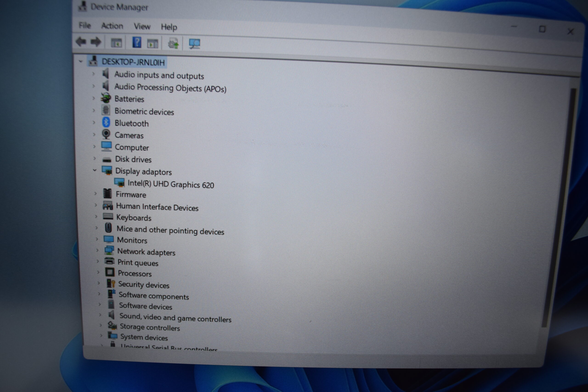Maximize the Device Manager window
Viewport: 588px width, 392px height.
pyautogui.click(x=542, y=29)
